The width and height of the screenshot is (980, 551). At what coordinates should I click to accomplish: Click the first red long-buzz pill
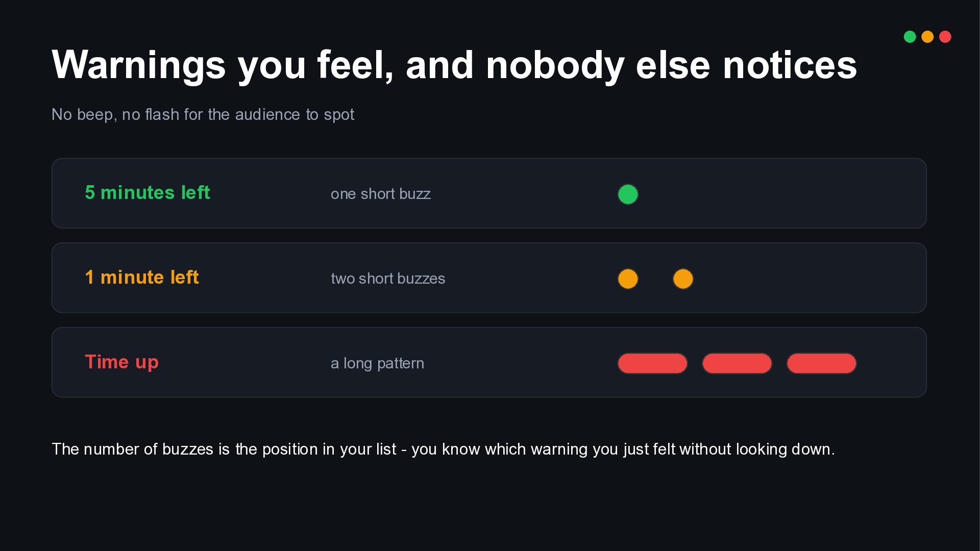652,363
